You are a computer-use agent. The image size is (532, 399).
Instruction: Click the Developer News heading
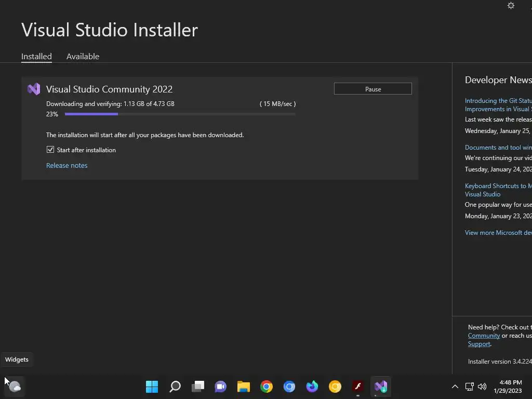point(498,79)
